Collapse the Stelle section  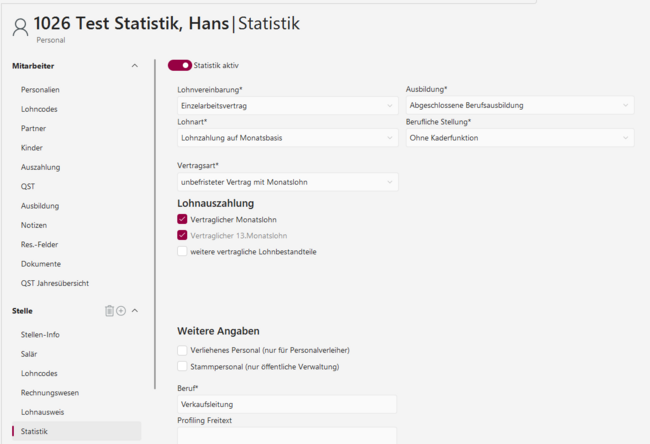tap(135, 311)
